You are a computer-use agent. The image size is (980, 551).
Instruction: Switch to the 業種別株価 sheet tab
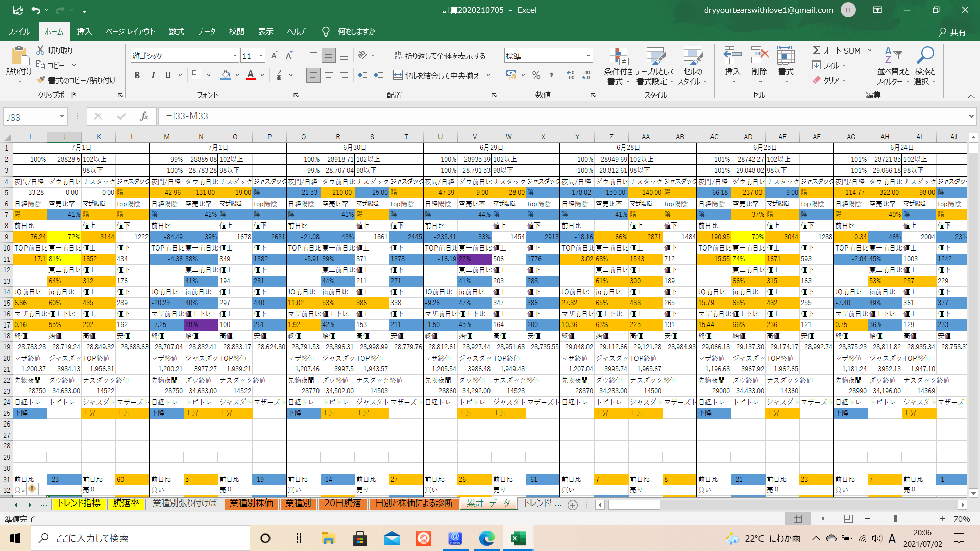click(x=251, y=503)
